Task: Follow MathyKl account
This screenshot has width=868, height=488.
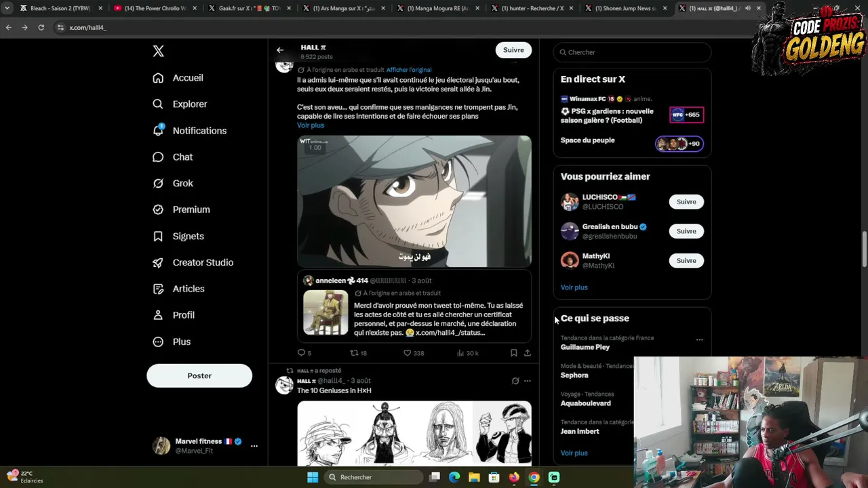Action: tap(686, 261)
